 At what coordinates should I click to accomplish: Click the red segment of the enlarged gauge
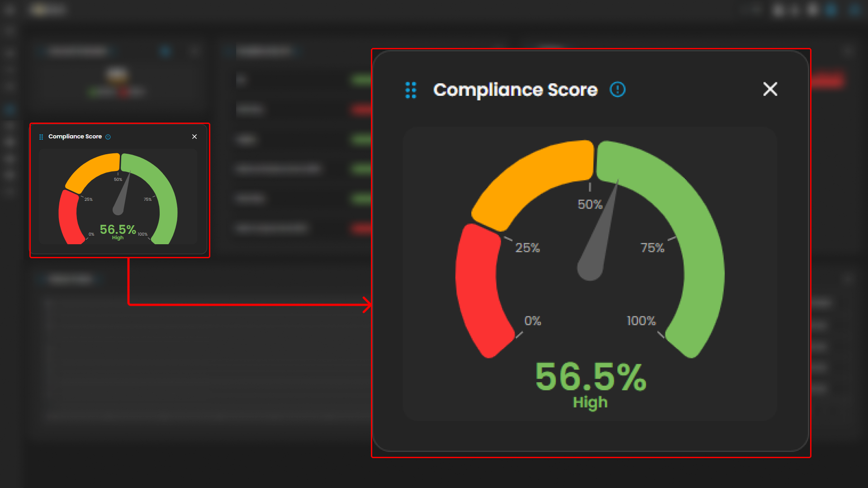pos(480,289)
